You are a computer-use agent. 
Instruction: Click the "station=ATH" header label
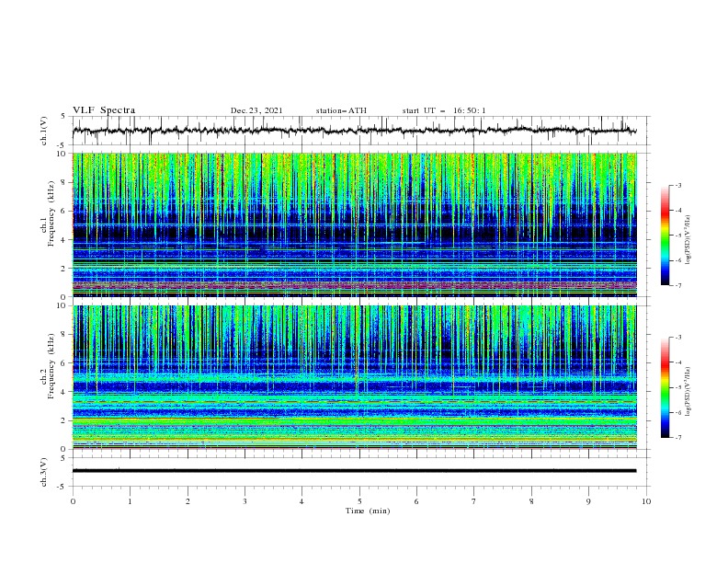tap(341, 110)
